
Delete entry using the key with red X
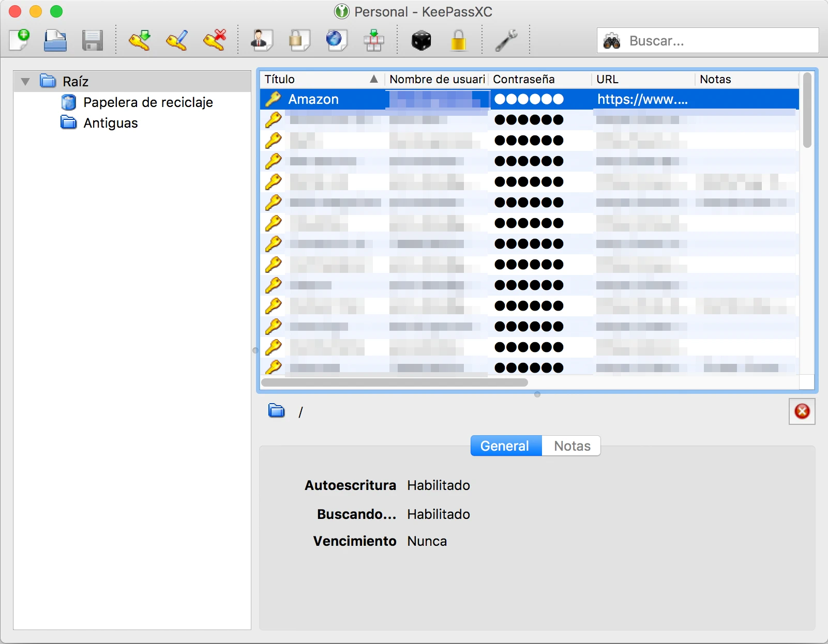[x=215, y=40]
